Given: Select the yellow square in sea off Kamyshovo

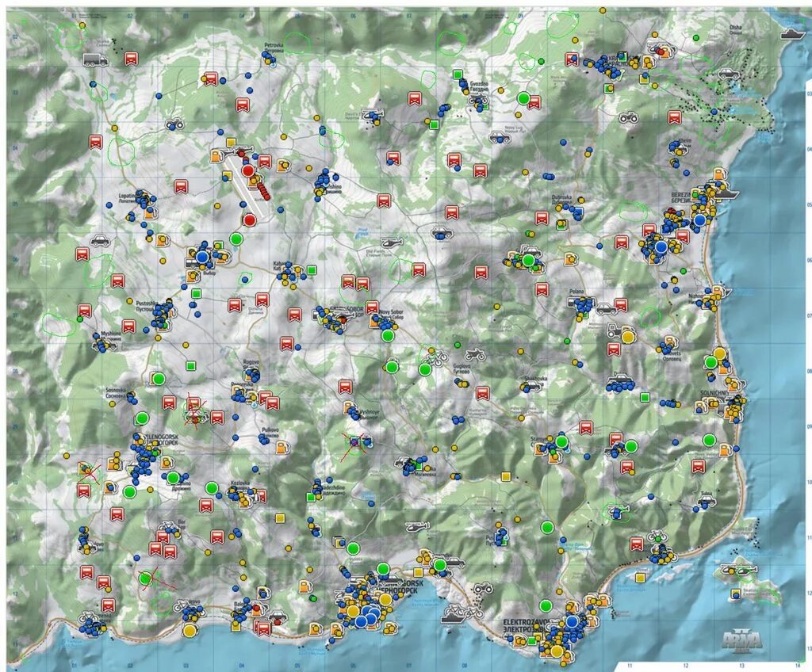Looking at the screenshot, I should click(x=641, y=577).
